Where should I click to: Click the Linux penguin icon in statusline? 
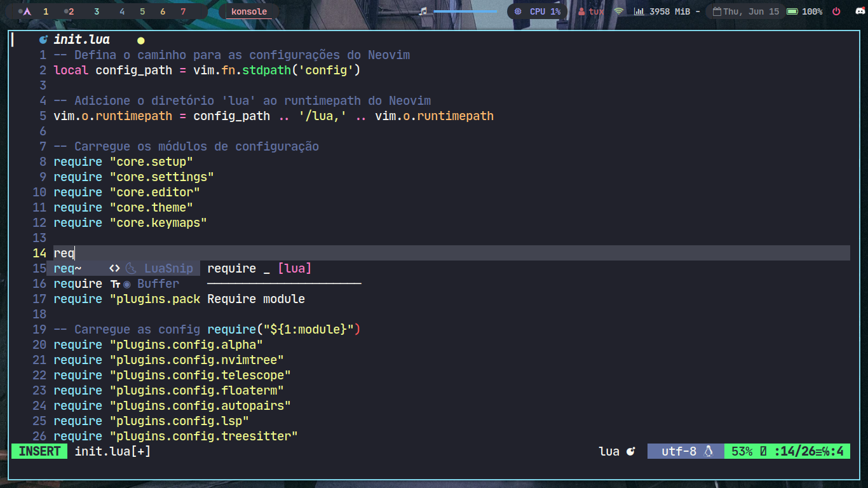click(709, 451)
